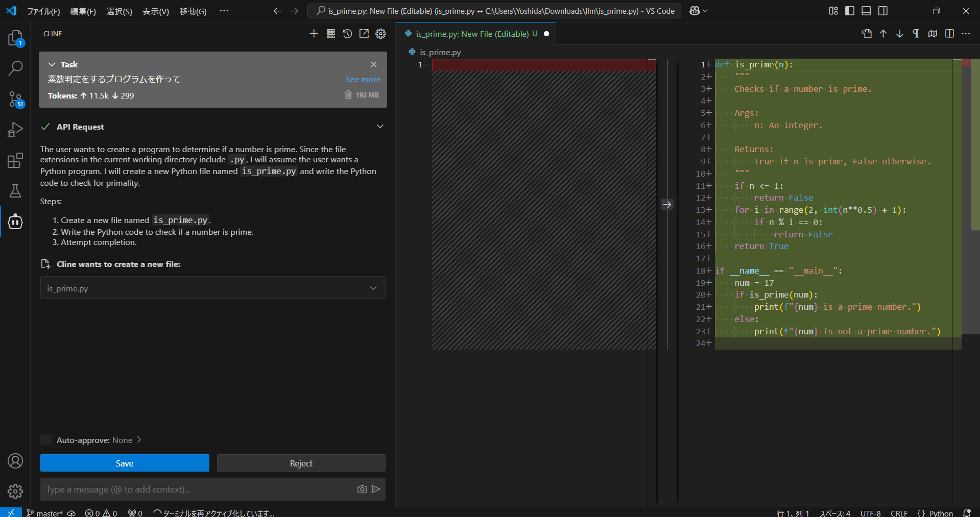Open Cline settings gear icon

(x=381, y=34)
